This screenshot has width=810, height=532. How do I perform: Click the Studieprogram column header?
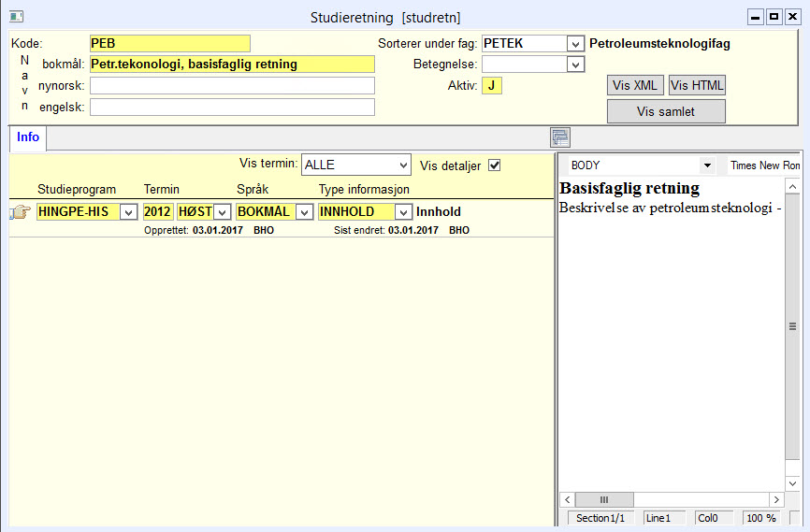(x=77, y=190)
